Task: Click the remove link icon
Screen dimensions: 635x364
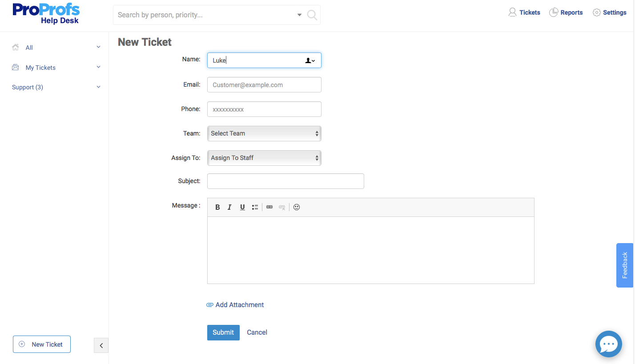Action: [282, 207]
